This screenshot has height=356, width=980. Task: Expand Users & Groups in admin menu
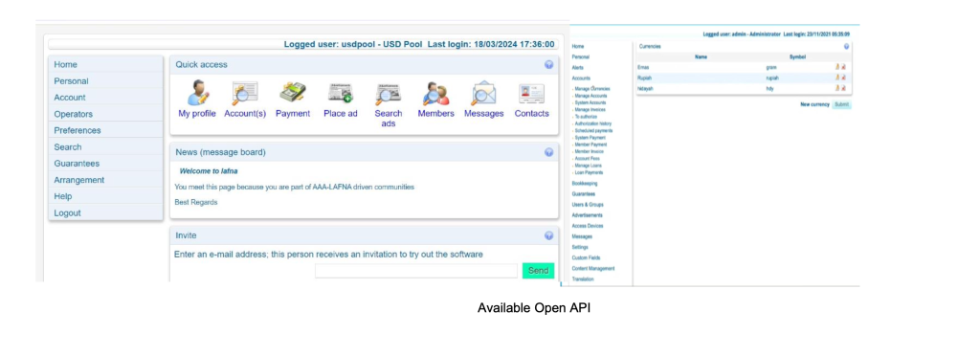[x=588, y=205]
